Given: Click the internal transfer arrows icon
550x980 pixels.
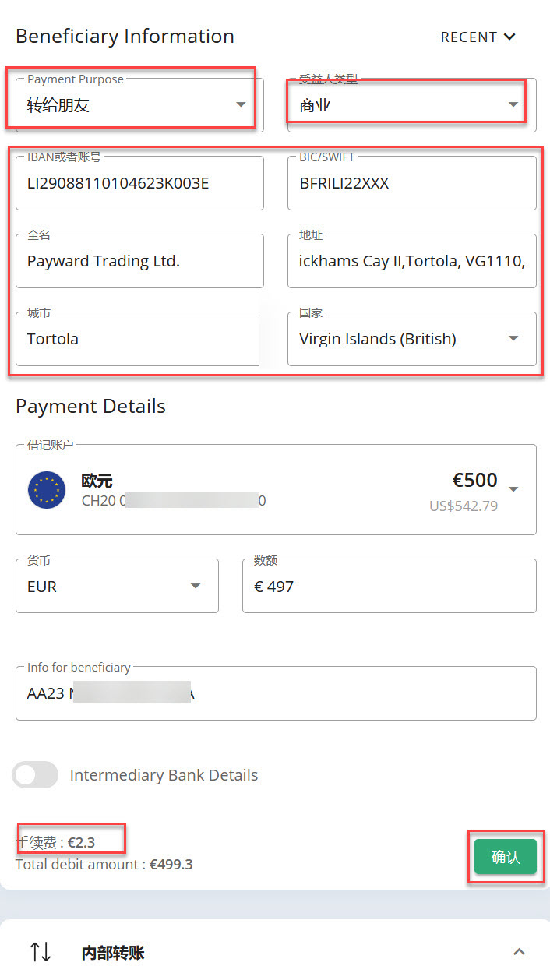Looking at the screenshot, I should tap(41, 952).
